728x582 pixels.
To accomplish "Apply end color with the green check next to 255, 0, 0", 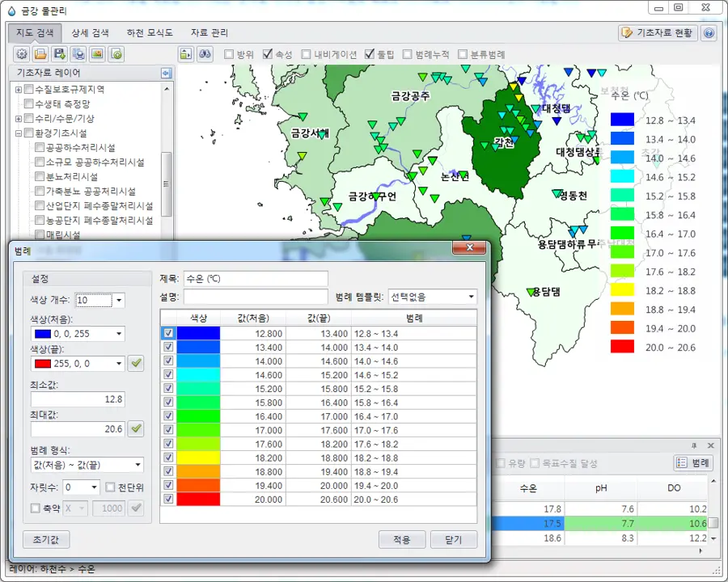I will pyautogui.click(x=136, y=363).
